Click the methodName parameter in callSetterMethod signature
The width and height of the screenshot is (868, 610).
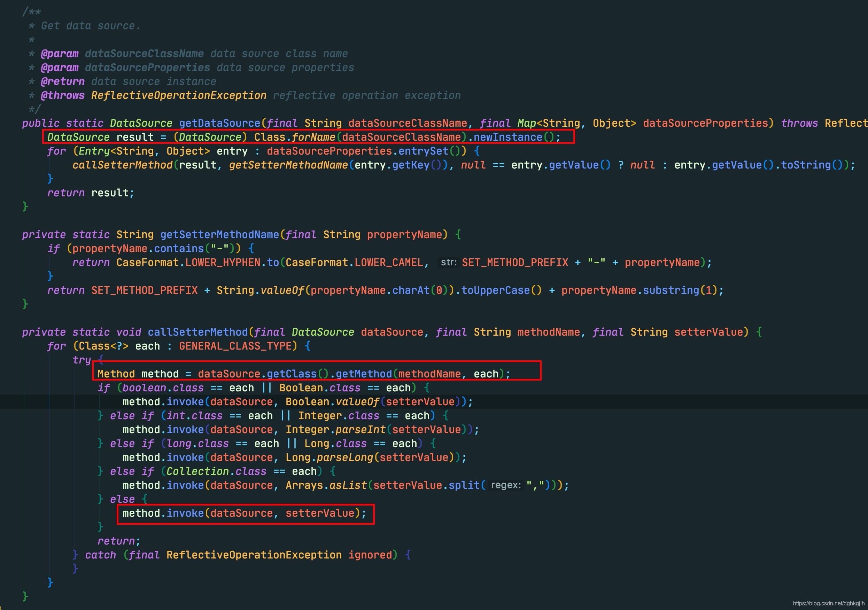548,332
